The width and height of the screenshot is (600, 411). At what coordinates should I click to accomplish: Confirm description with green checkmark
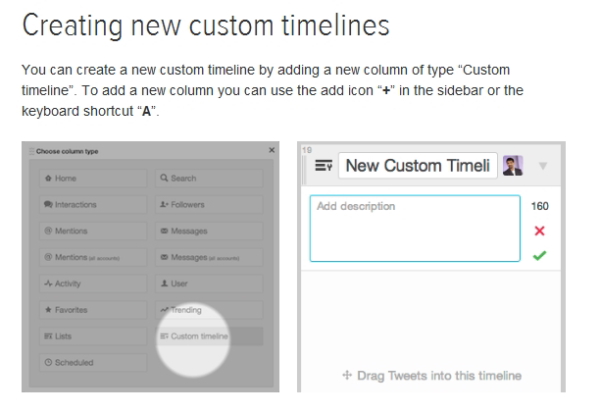(x=540, y=256)
